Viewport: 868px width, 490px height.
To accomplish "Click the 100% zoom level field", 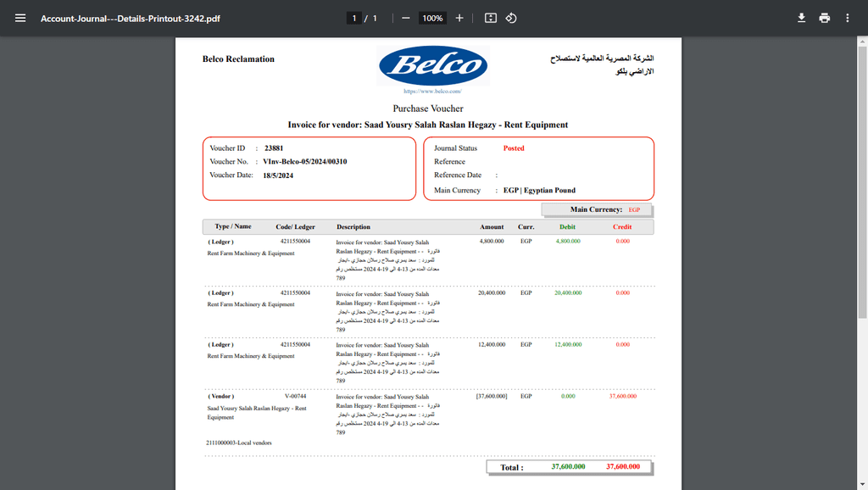I will pyautogui.click(x=432, y=19).
